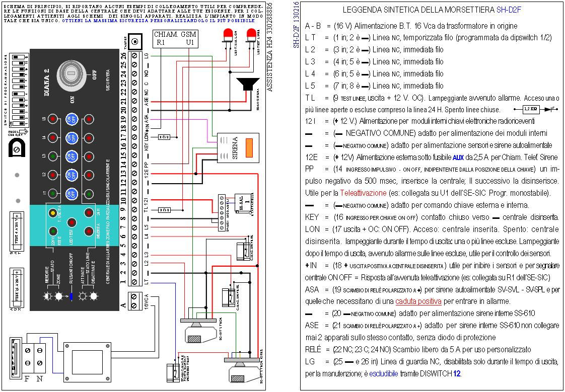Click the tamper switch above terminal 26
The image size is (565, 392).
point(135,41)
